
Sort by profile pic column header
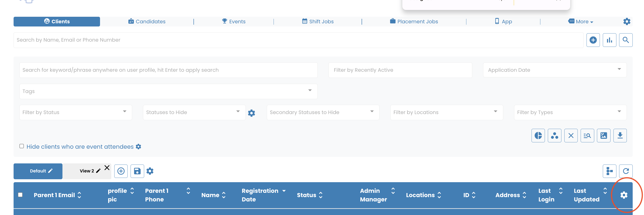pyautogui.click(x=121, y=195)
